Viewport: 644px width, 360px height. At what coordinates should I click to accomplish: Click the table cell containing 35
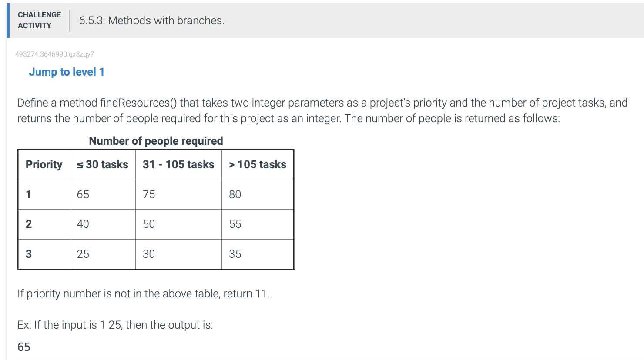click(258, 254)
